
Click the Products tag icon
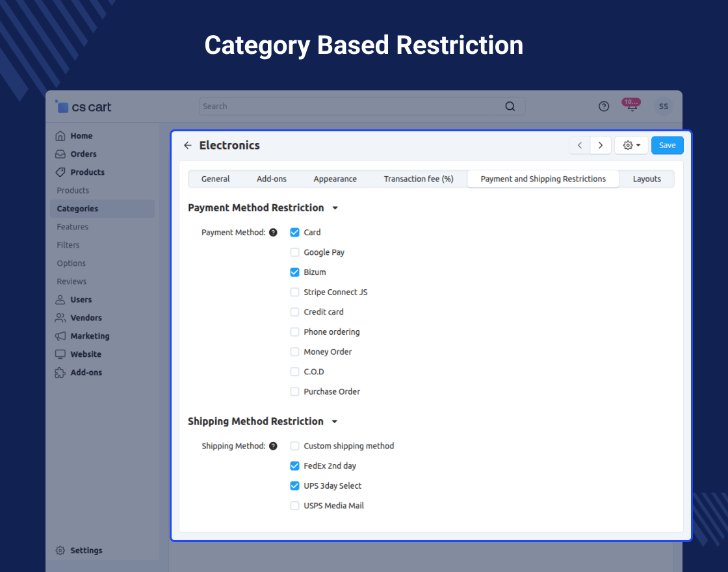(x=60, y=172)
